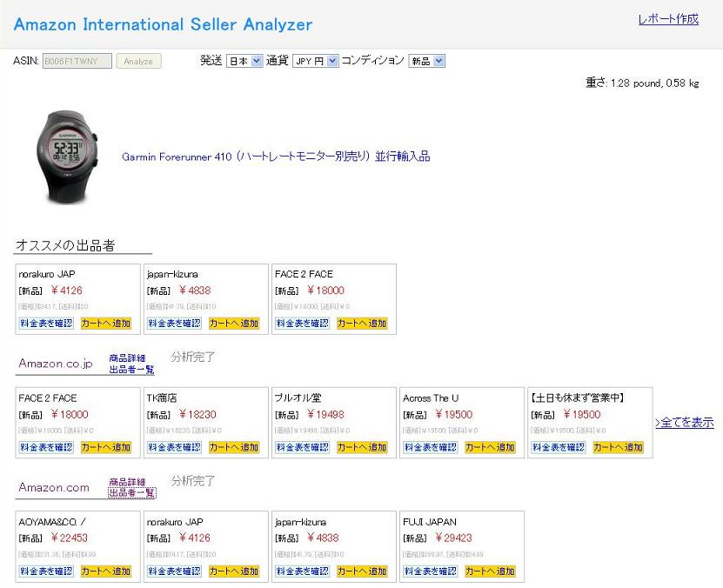
Task: Open 商品詳細 link for Amazon.co.jp
Action: click(x=127, y=358)
